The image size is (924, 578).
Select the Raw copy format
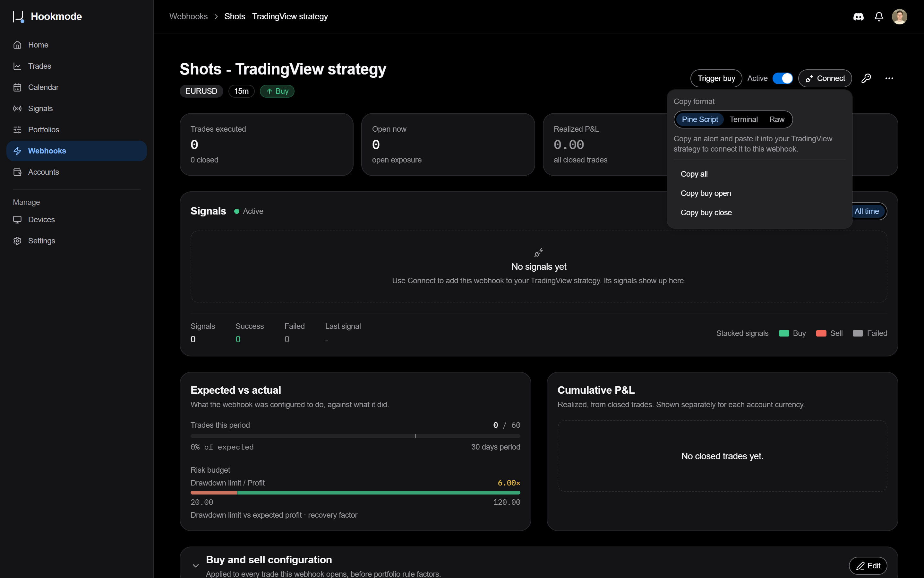coord(777,119)
